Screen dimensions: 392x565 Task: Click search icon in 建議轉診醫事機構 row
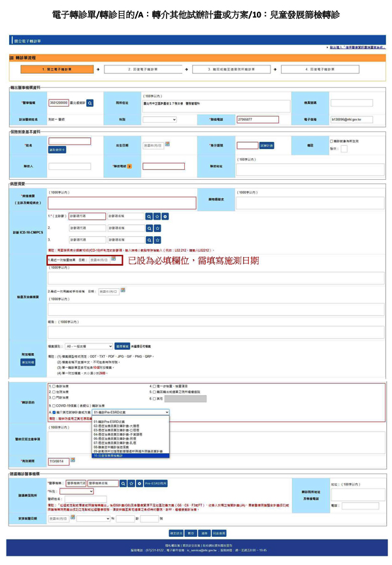point(123,483)
